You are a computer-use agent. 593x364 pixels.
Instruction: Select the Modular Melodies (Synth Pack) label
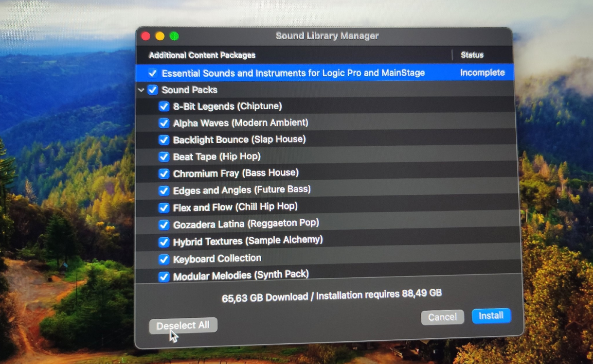pyautogui.click(x=241, y=276)
